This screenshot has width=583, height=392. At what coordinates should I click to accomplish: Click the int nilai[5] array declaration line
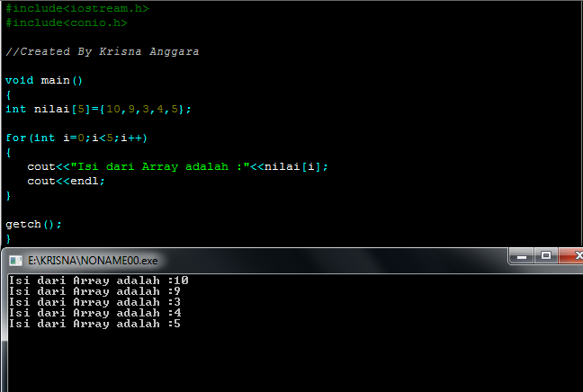pyautogui.click(x=98, y=110)
